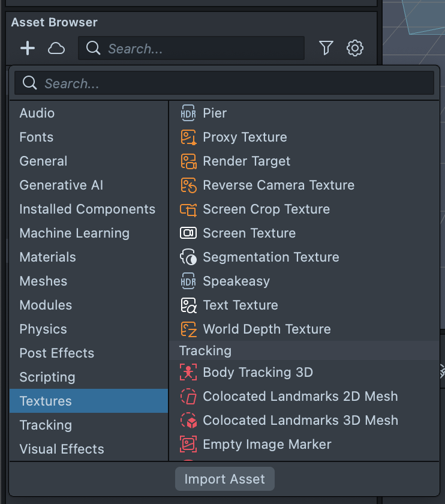
Task: Select Empty Image Marker
Action: [267, 444]
